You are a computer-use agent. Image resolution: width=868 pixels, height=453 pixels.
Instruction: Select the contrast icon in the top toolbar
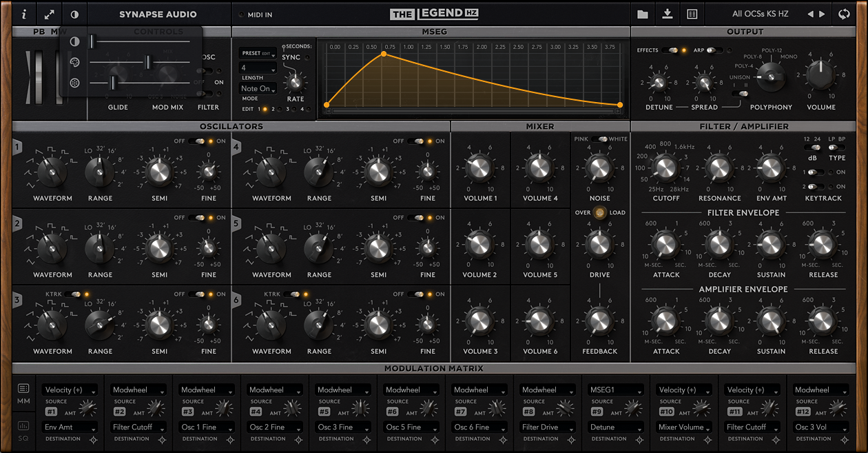coord(74,13)
